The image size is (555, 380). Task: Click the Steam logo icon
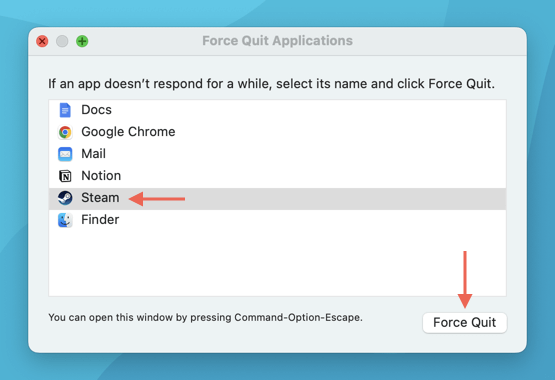click(x=65, y=198)
